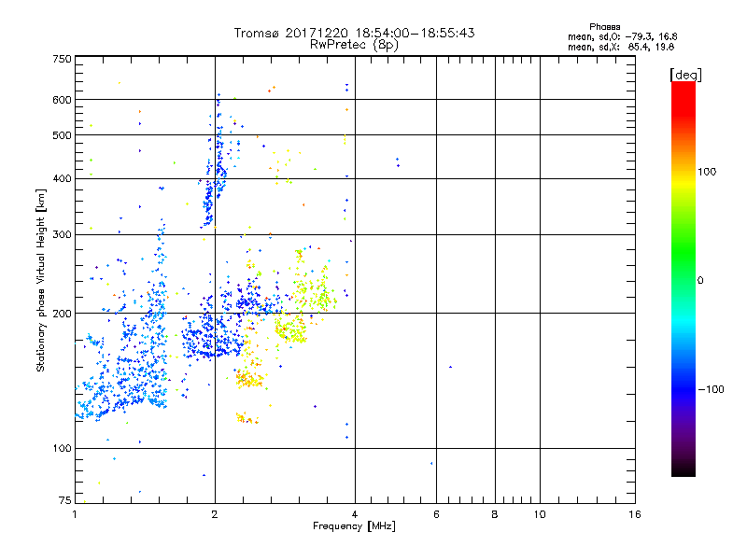Click x-axis tick label '6'

point(436,514)
